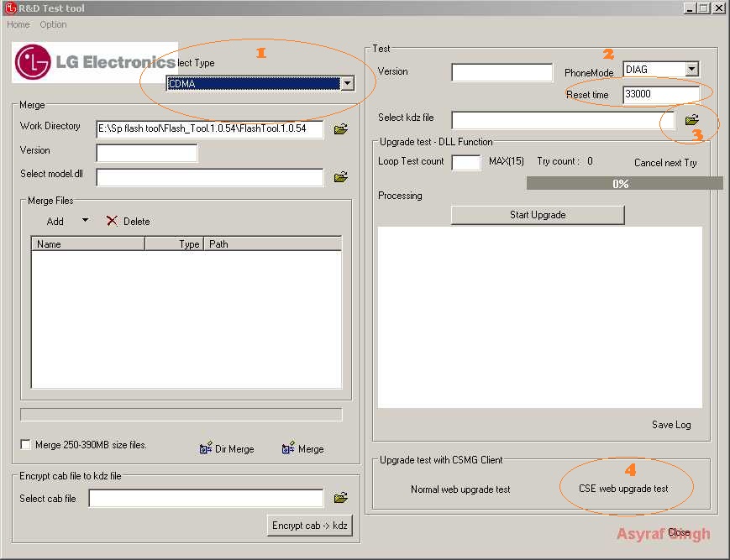Browse for the cab file

[341, 498]
